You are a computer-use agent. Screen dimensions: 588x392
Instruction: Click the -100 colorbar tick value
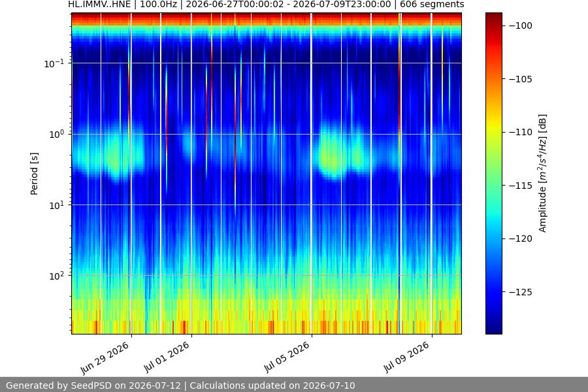coord(521,25)
